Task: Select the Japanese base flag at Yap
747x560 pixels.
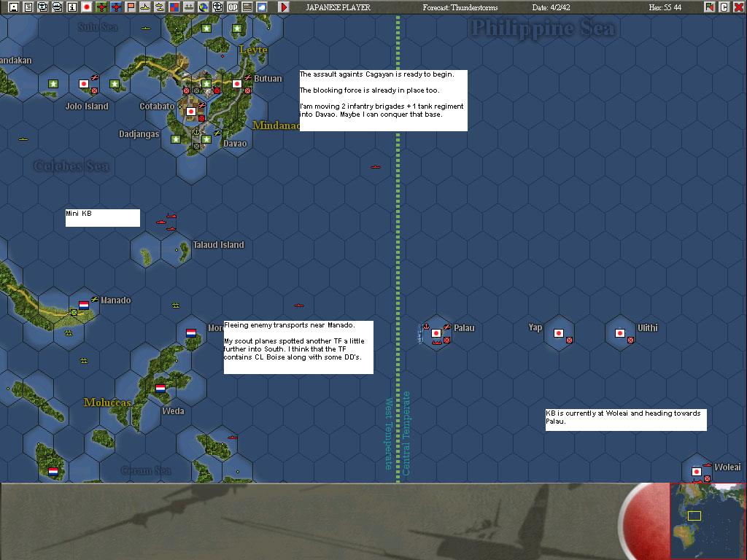Action: tap(559, 333)
